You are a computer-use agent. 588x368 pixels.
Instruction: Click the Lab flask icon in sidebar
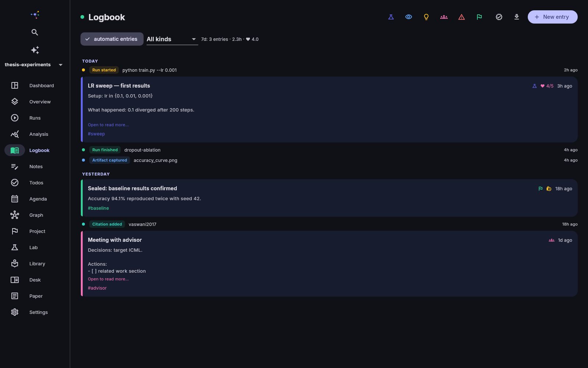point(15,247)
